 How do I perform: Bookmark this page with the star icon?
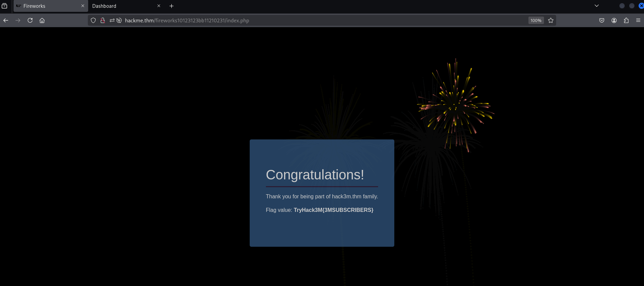point(551,20)
